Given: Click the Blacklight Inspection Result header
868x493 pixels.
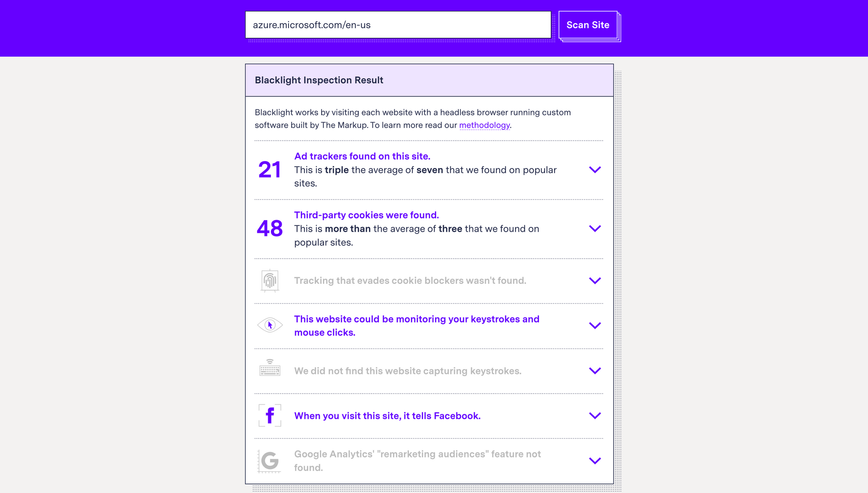Looking at the screenshot, I should [x=319, y=80].
